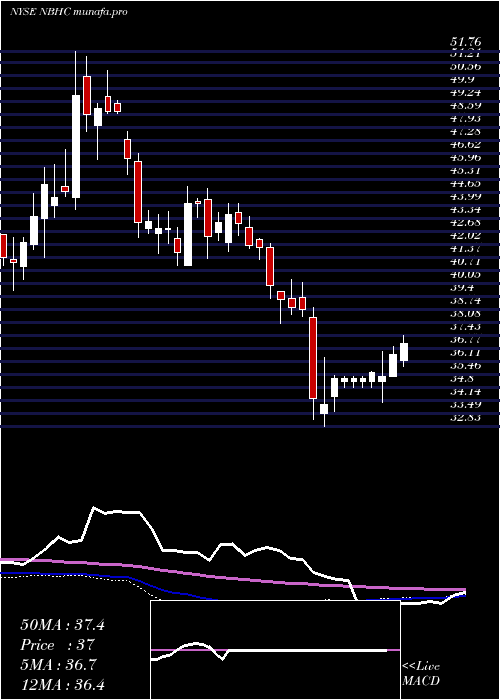Click the 37.43 price level label
Screen dimensions: 500x700
click(x=466, y=326)
